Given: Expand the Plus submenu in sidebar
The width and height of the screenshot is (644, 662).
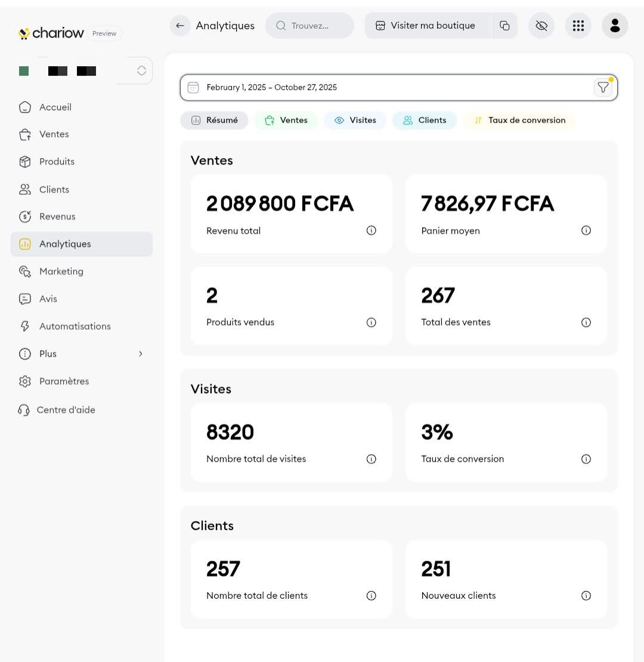Looking at the screenshot, I should (x=141, y=354).
